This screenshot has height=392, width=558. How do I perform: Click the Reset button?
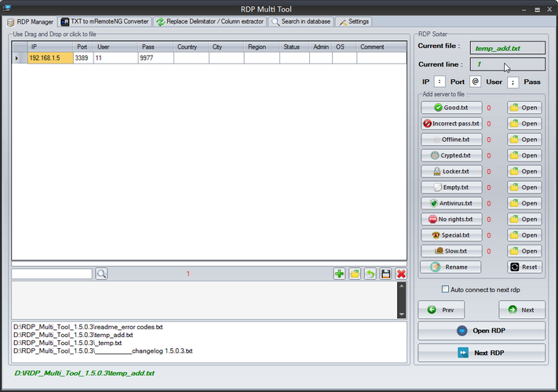pos(524,267)
